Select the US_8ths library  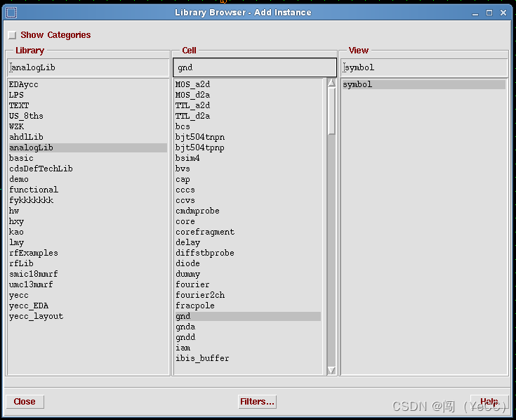[x=27, y=116]
